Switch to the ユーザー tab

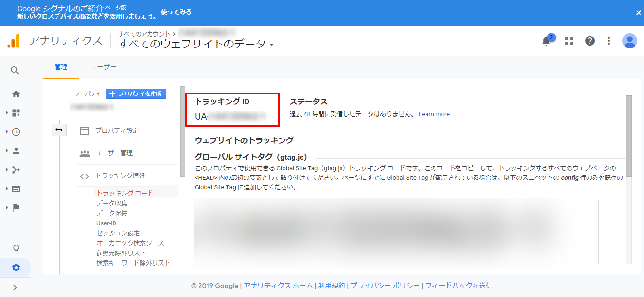click(x=103, y=67)
